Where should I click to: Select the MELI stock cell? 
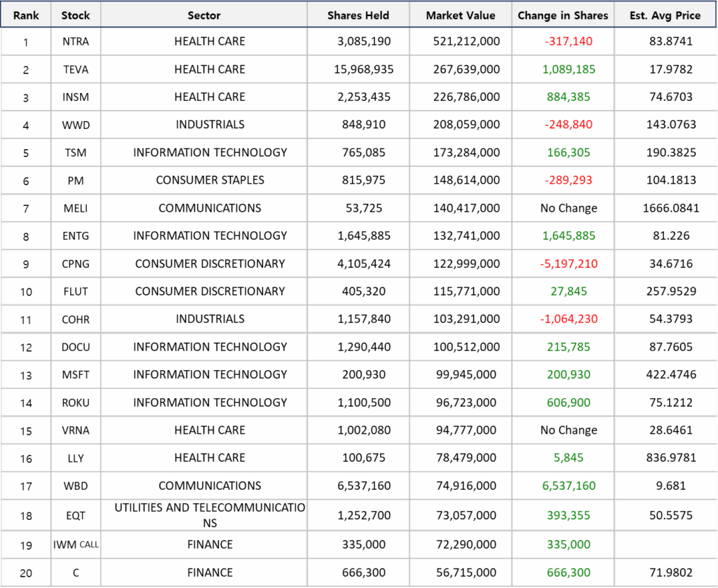tap(76, 208)
